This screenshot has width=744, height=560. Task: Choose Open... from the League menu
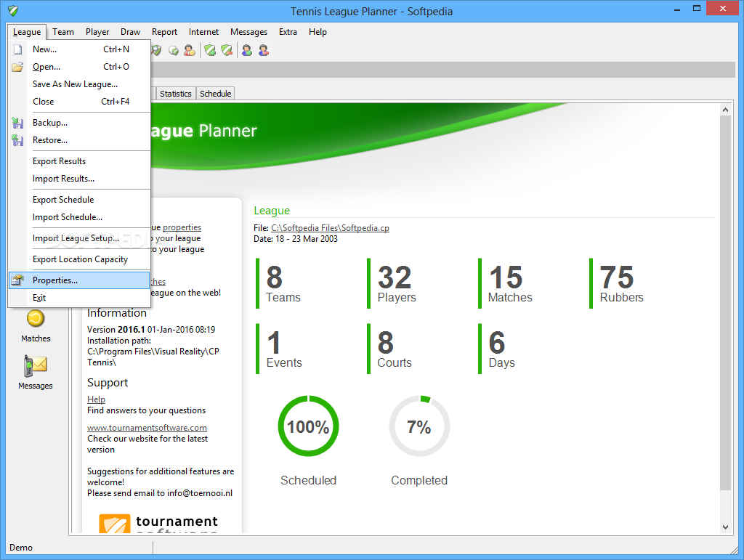(x=79, y=67)
